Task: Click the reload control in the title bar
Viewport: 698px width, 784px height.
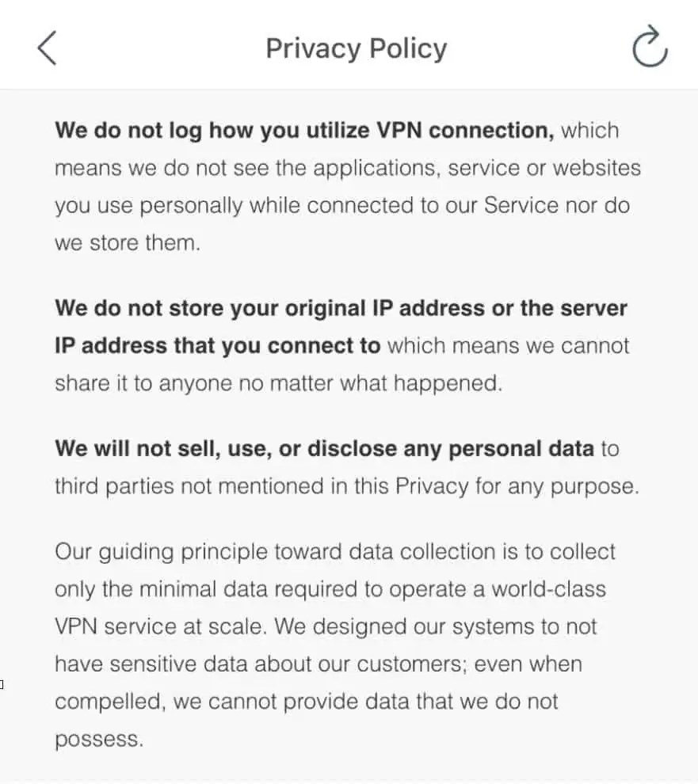Action: tap(649, 48)
